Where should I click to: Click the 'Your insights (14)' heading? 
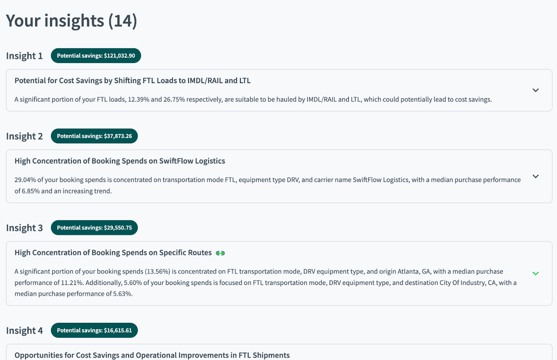pos(71,21)
